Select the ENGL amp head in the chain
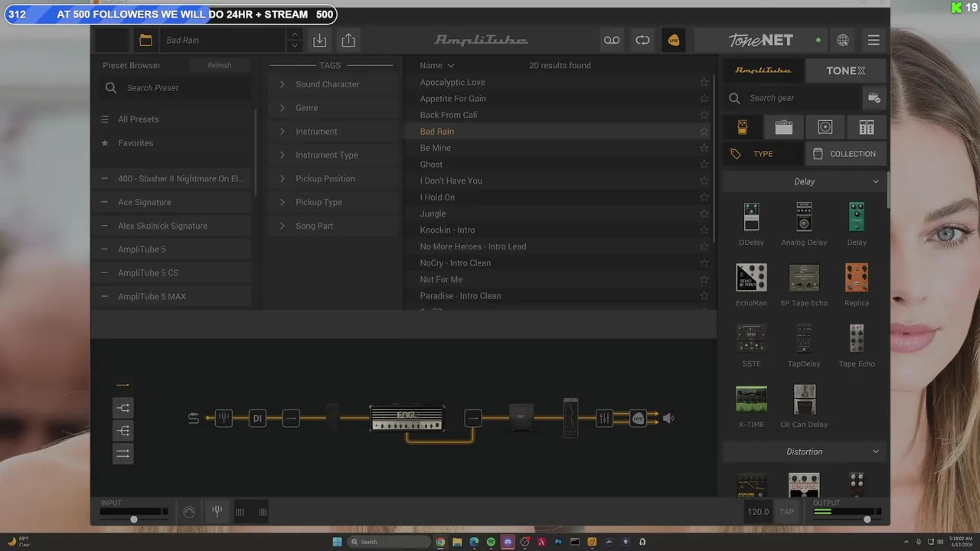 pos(407,418)
